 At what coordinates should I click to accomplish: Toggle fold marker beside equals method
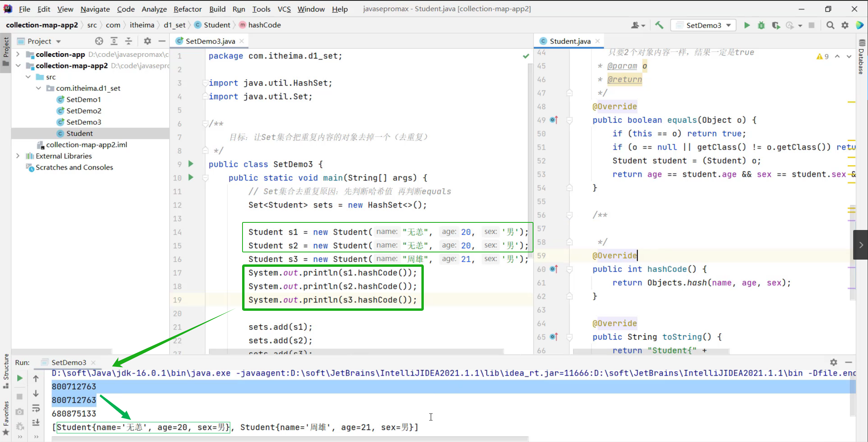click(569, 120)
